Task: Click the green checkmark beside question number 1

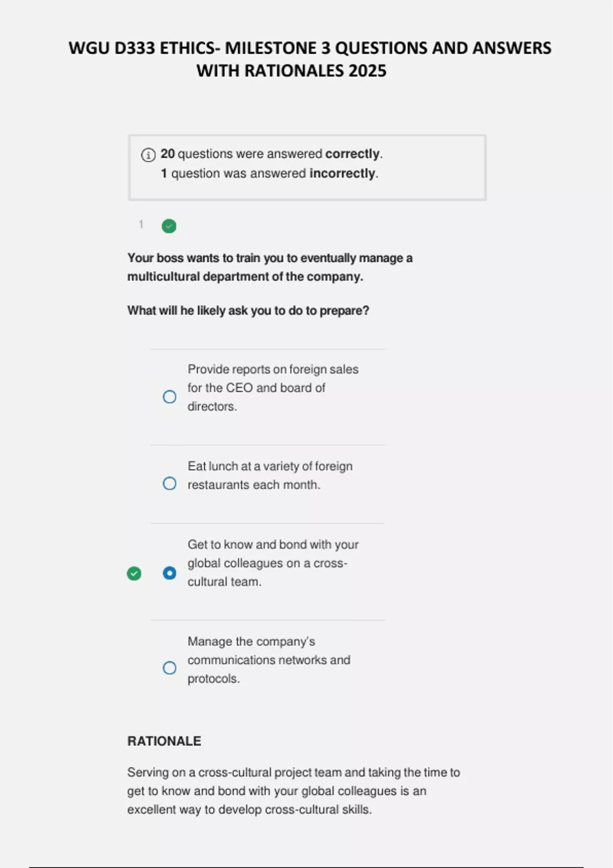Action: tap(169, 226)
